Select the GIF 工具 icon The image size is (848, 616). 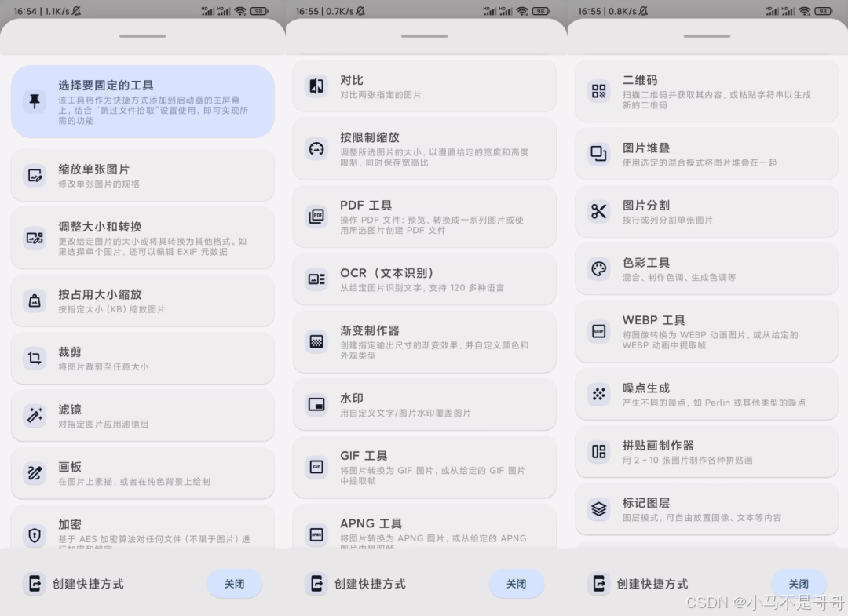point(316,467)
